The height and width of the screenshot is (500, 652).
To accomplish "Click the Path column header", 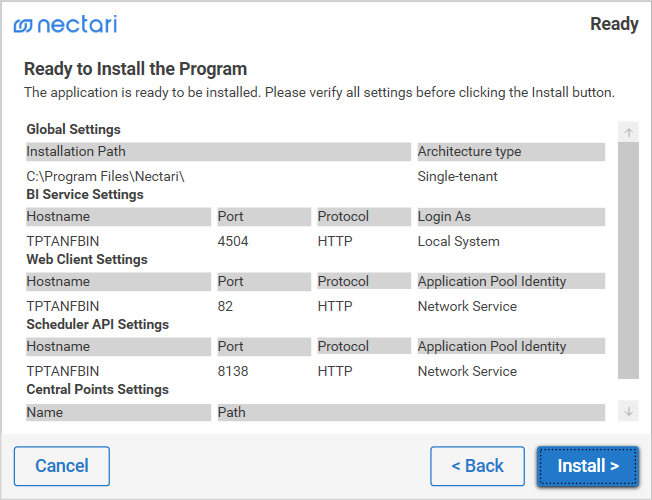I will 411,412.
